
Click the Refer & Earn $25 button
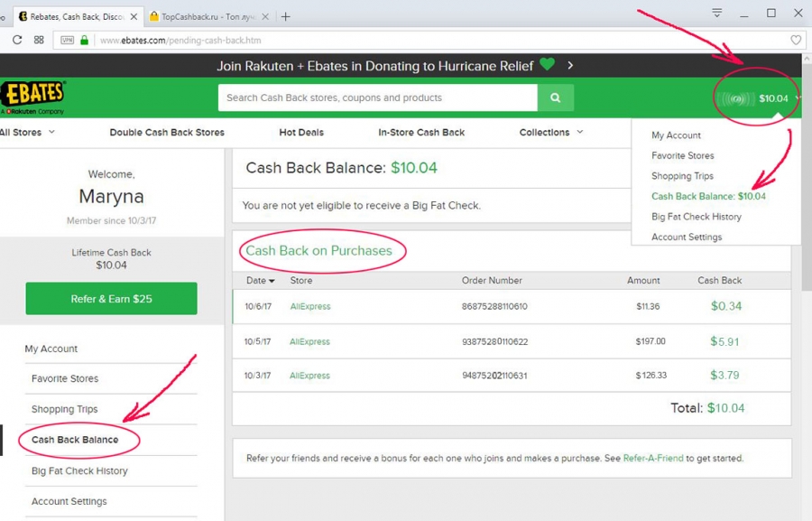[111, 299]
